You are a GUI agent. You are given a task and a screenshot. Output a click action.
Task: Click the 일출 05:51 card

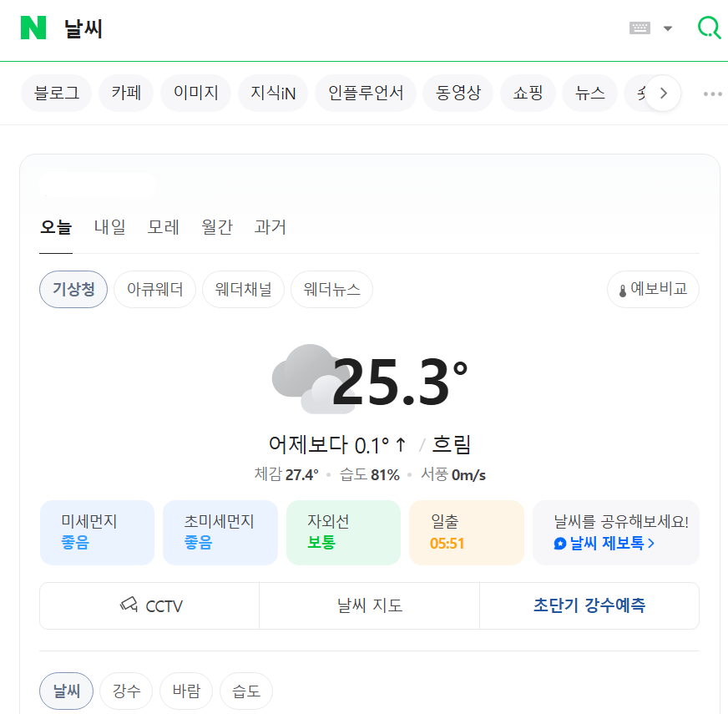(466, 532)
